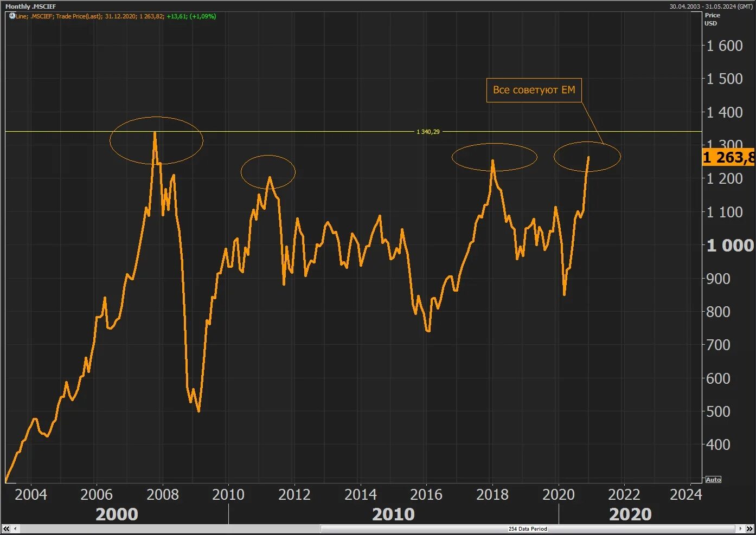The image size is (756, 535).
Task: Jump to end with double-right arrow button
Action: click(x=749, y=528)
